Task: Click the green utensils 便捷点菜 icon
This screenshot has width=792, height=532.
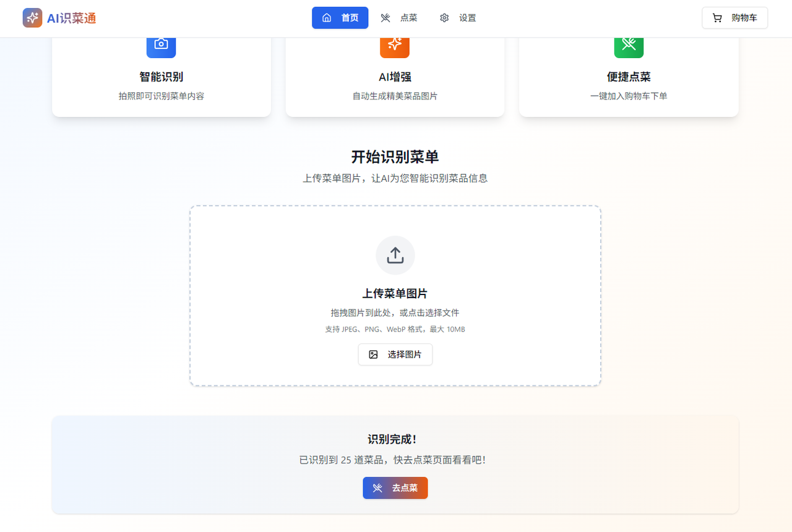Action: (629, 44)
